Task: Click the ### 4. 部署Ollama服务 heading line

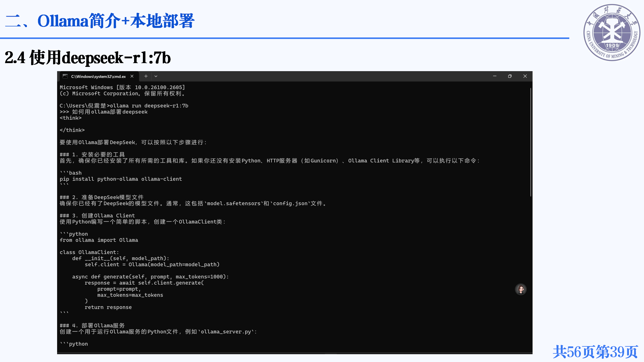Action: pyautogui.click(x=92, y=326)
